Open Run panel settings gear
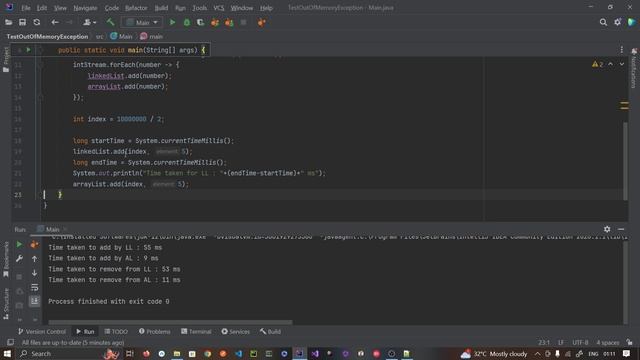 607,229
